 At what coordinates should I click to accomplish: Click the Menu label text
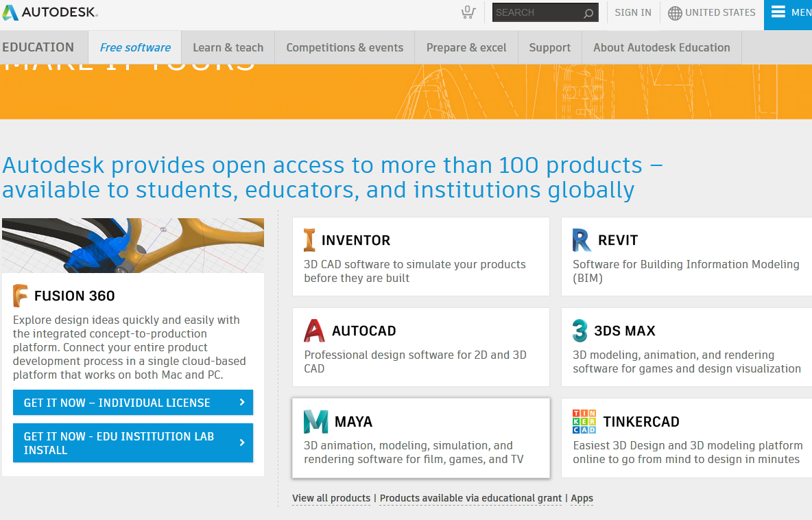point(801,12)
